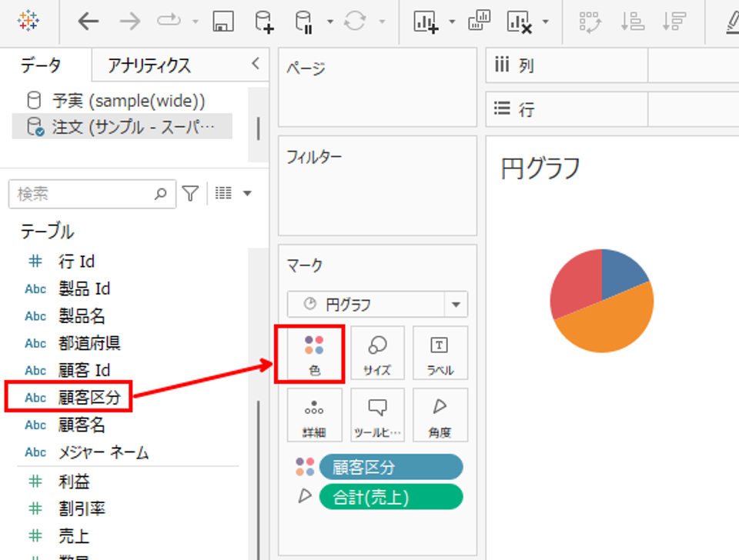Sort descending using the toolbar icon
The image size is (739, 560).
[674, 22]
